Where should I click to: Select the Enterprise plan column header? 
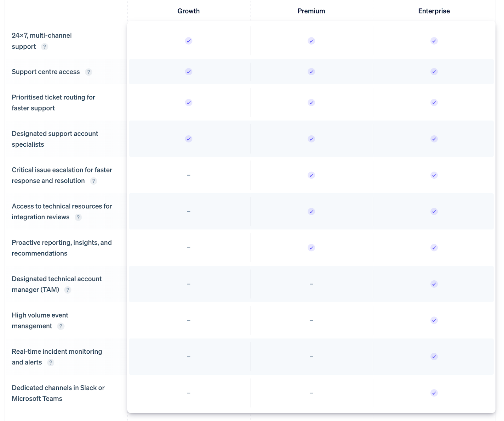(434, 11)
